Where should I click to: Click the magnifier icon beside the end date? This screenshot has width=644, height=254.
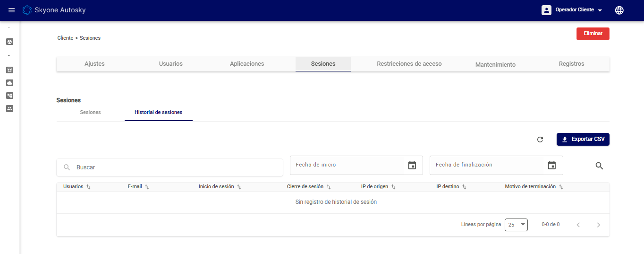point(599,166)
